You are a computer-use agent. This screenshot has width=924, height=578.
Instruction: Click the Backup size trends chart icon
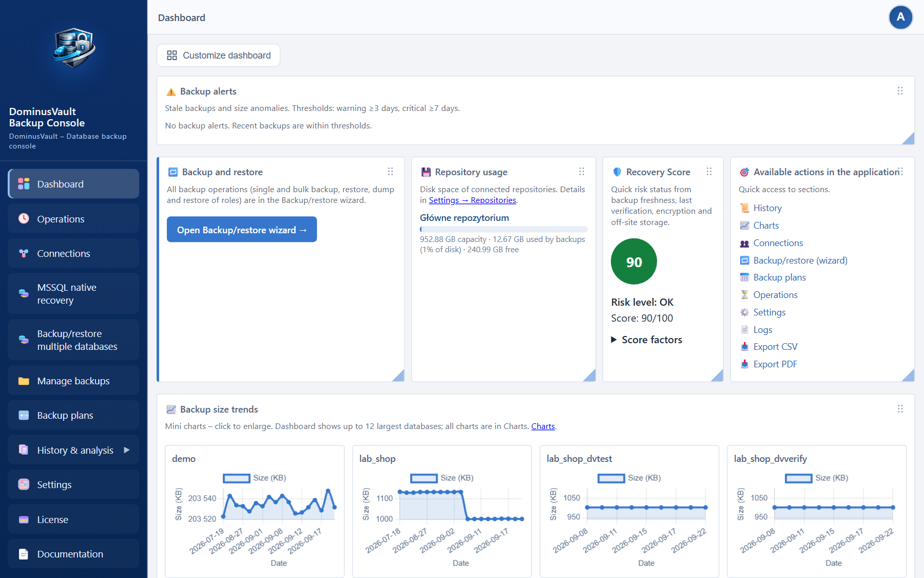pos(171,409)
